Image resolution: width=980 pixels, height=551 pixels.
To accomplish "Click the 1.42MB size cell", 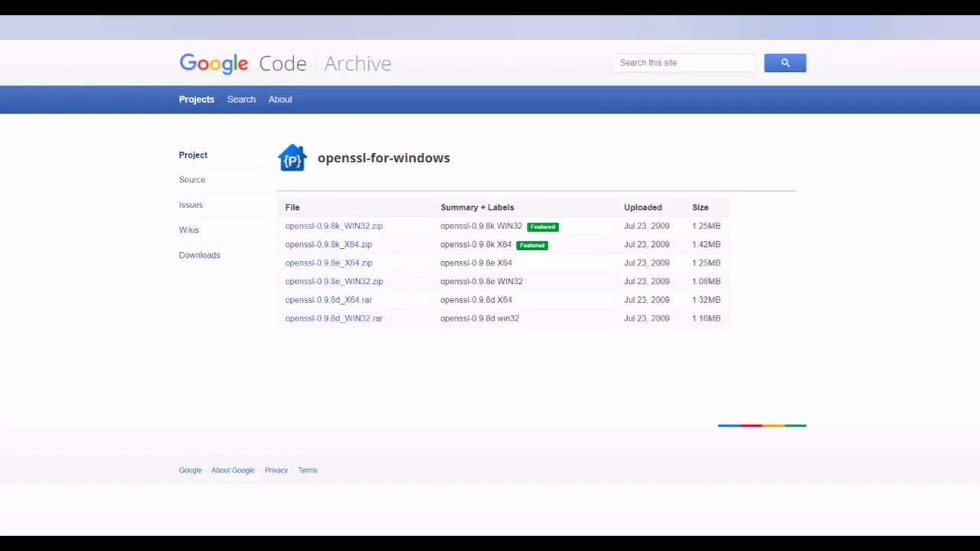I will click(706, 244).
